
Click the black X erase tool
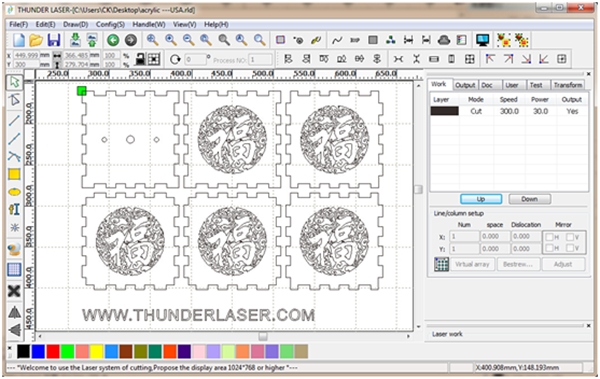(14, 292)
